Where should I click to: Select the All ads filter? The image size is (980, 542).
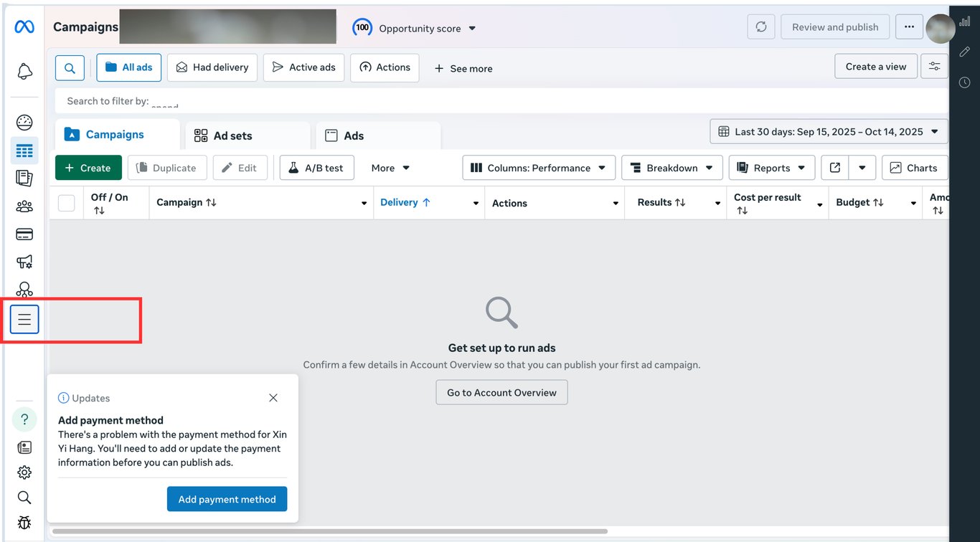pos(129,67)
